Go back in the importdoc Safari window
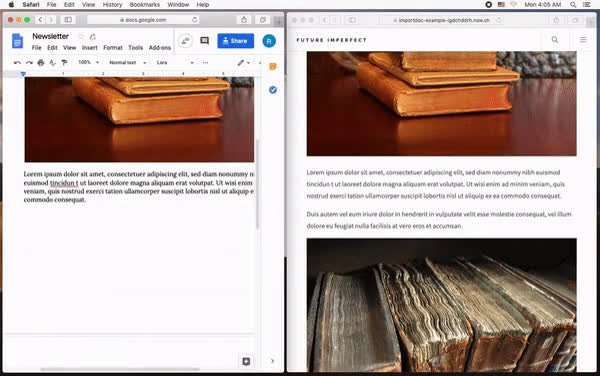This screenshot has height=376, width=600. [x=324, y=20]
